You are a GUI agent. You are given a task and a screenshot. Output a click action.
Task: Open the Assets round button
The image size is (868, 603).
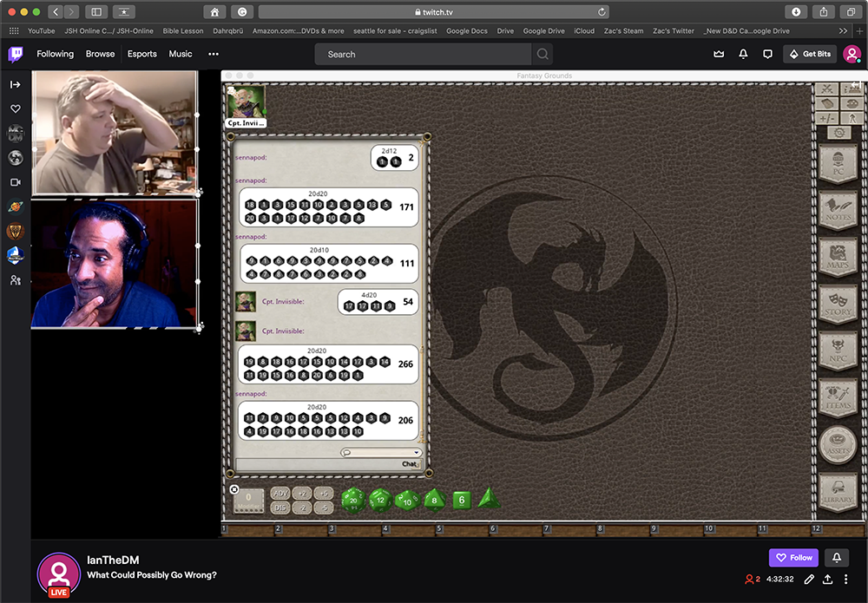(x=838, y=445)
